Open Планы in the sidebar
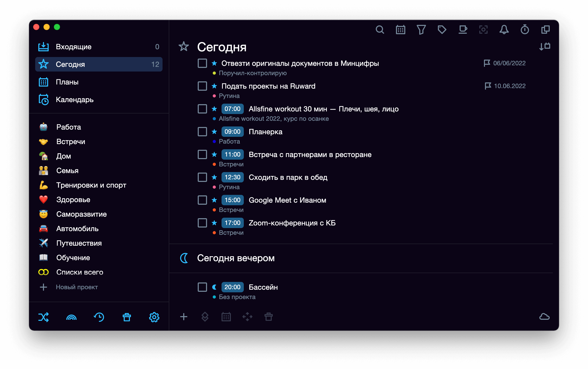 click(99, 82)
